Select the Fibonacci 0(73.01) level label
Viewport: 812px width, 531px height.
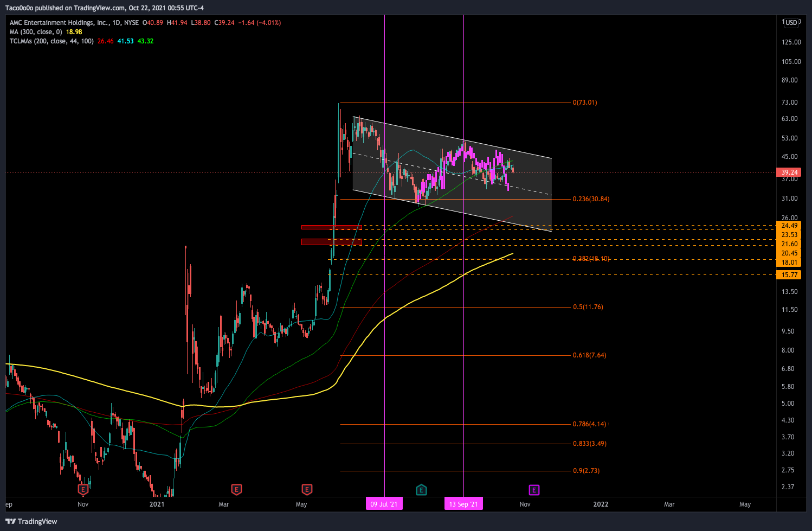[585, 103]
